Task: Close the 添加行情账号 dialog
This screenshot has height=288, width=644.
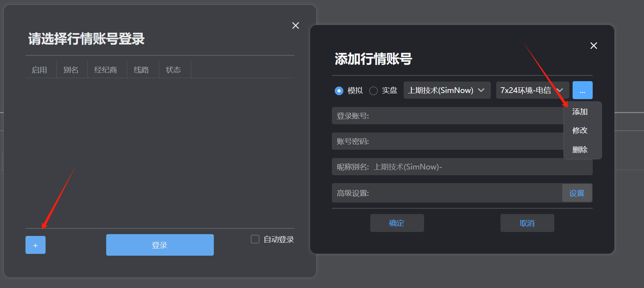Action: tap(593, 46)
